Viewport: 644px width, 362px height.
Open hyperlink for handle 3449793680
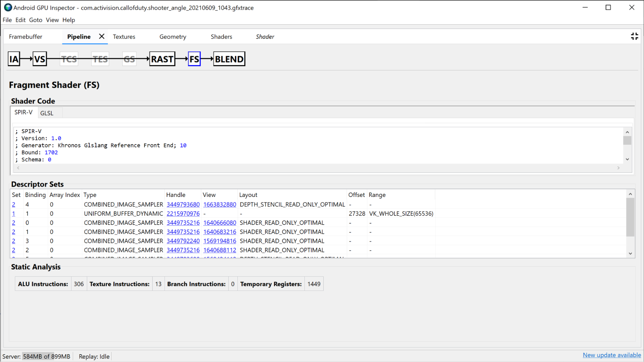(x=183, y=204)
